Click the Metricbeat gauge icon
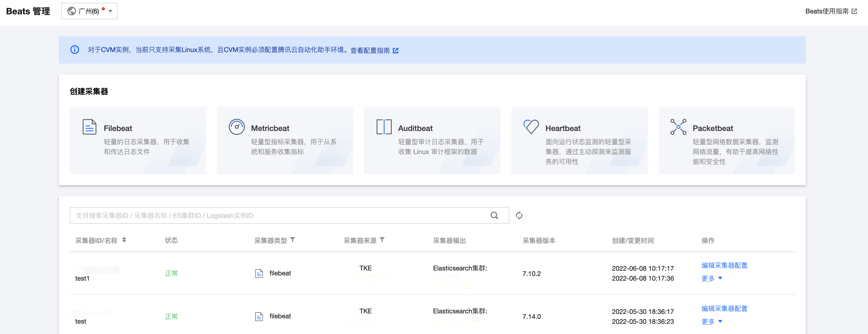 (237, 127)
